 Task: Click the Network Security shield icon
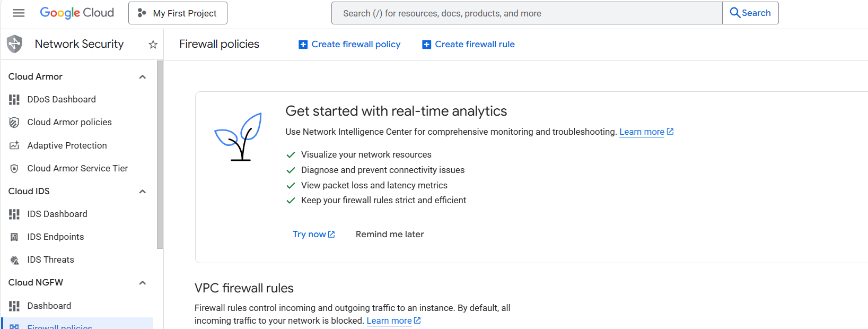(15, 44)
